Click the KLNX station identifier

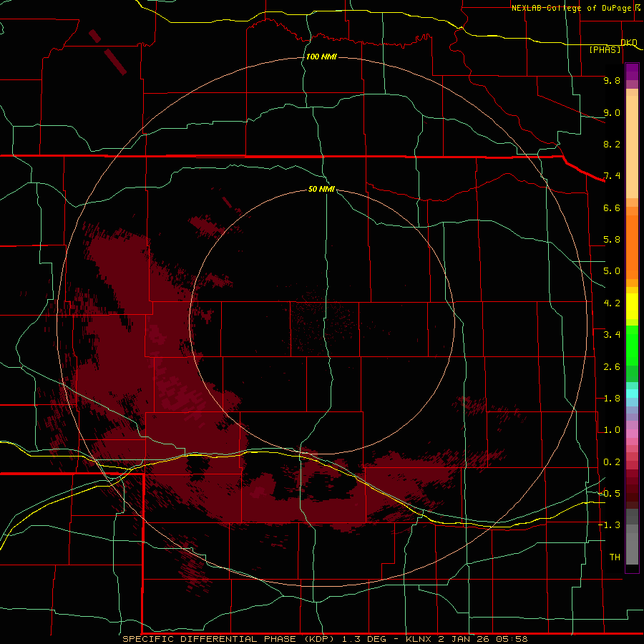coord(419,639)
